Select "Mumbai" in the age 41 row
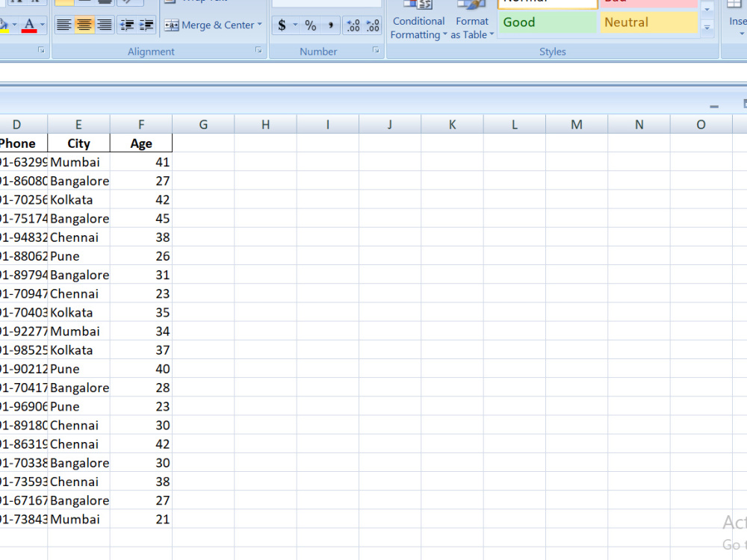 pos(78,162)
